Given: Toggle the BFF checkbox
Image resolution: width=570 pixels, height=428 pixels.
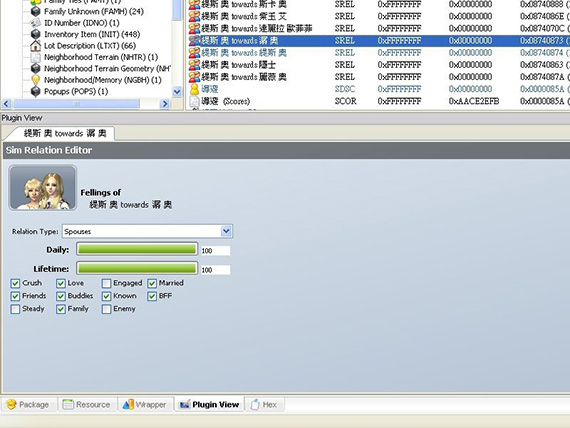Looking at the screenshot, I should 152,296.
